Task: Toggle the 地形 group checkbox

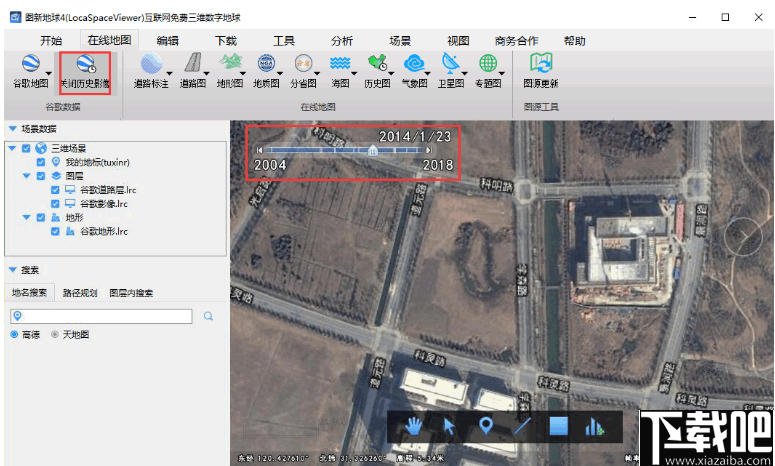Action: coord(41,217)
